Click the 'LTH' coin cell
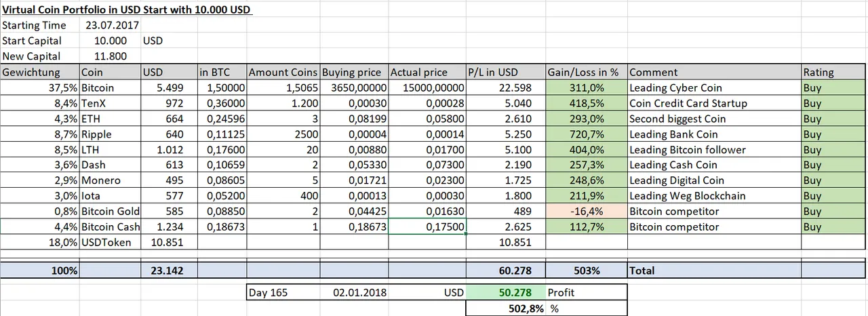The height and width of the screenshot is (316, 868). pyautogui.click(x=110, y=149)
